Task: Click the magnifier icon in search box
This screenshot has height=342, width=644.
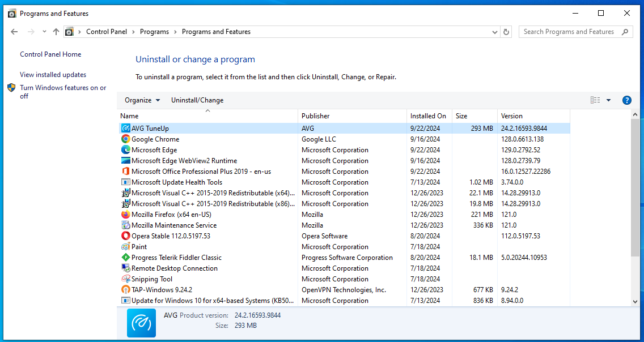Action: coord(625,32)
